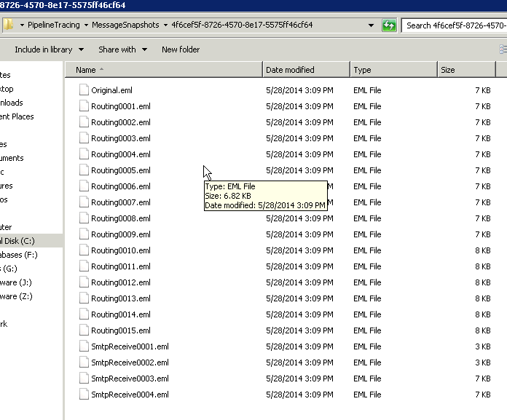This screenshot has height=420, width=507.
Task: Open Recent Places in the navigation pane
Action: (17, 116)
